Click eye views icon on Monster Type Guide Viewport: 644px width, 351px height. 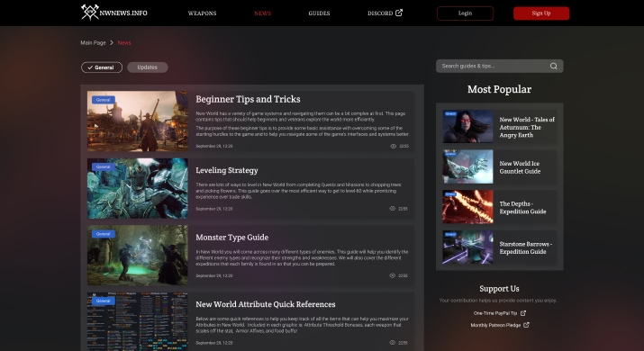tap(392, 275)
